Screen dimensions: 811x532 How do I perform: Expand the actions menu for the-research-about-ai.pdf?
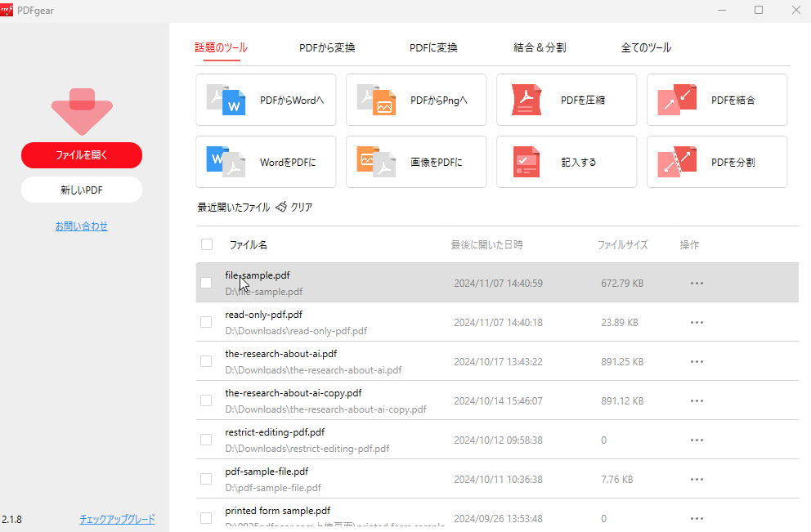click(697, 362)
